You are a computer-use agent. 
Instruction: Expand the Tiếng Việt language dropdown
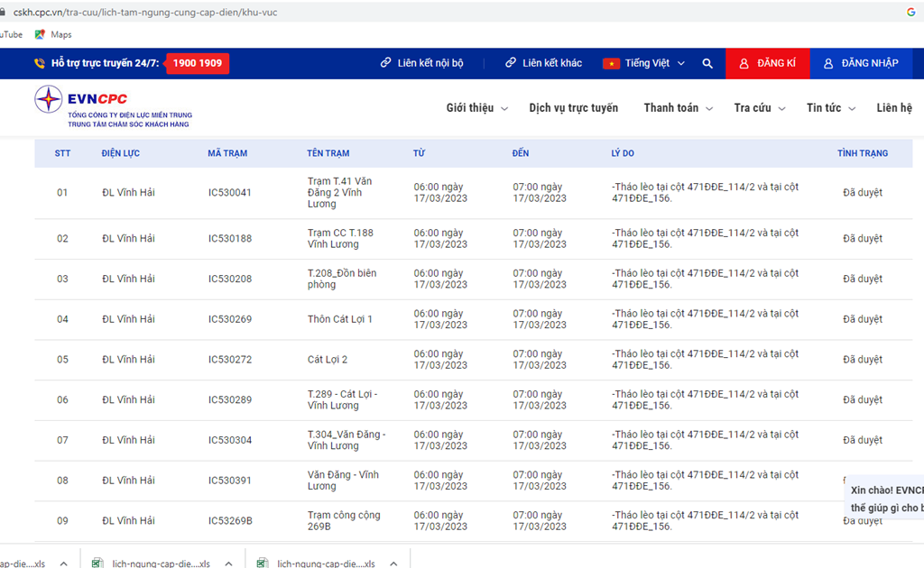click(681, 64)
